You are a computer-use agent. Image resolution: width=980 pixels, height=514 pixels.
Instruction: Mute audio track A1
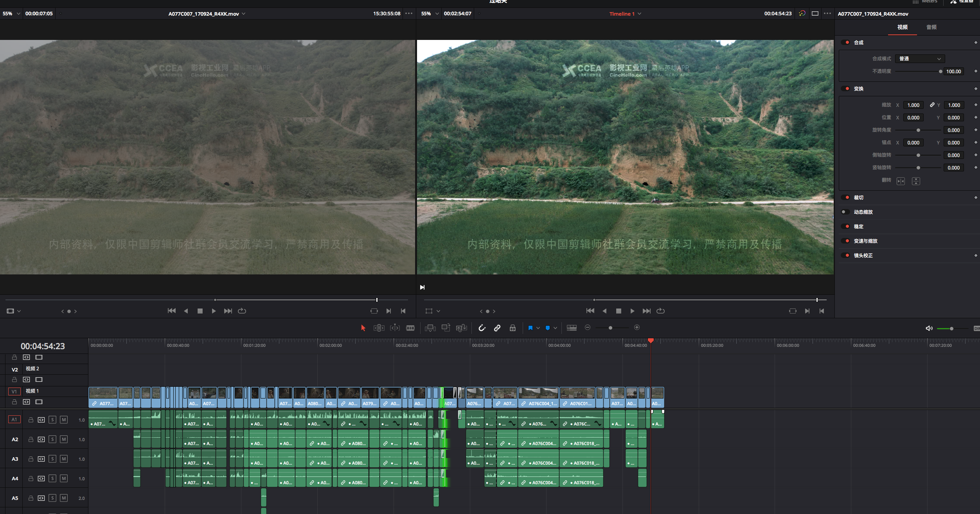(64, 420)
